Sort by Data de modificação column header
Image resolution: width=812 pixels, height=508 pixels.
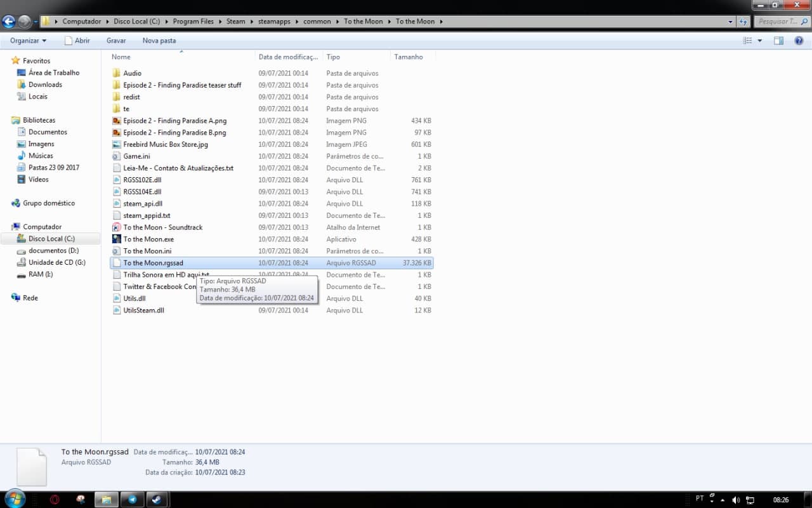click(x=289, y=57)
